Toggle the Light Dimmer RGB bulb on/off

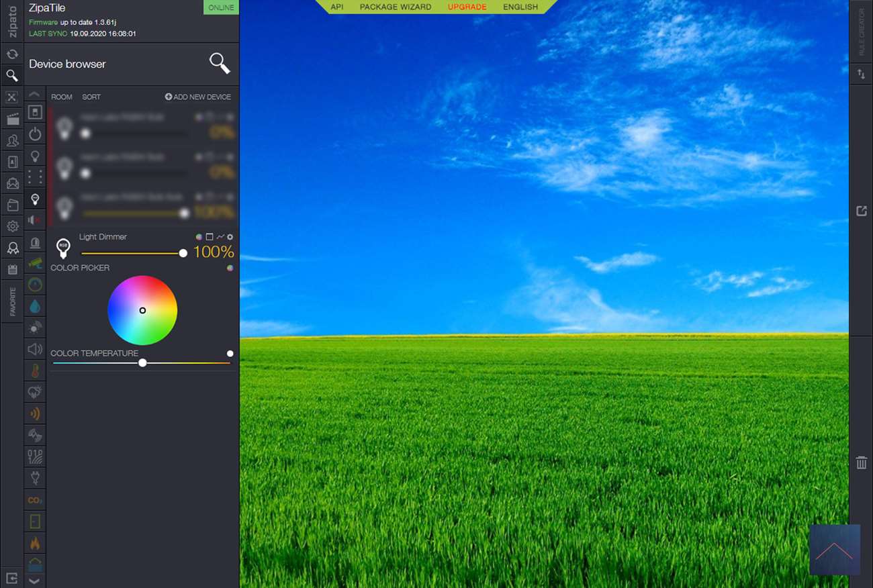tap(63, 247)
